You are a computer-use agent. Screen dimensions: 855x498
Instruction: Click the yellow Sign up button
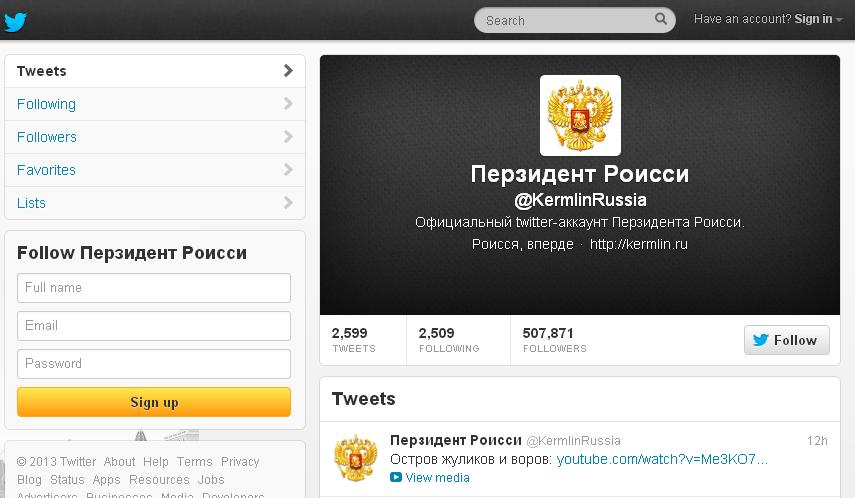click(154, 402)
